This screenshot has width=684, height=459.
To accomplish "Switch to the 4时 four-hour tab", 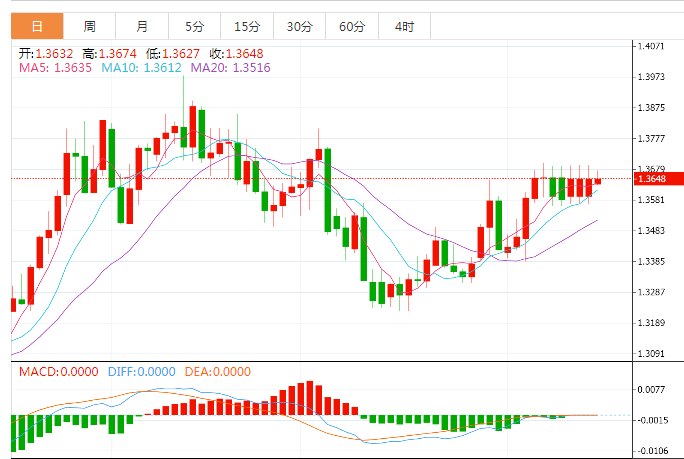I will tap(405, 26).
